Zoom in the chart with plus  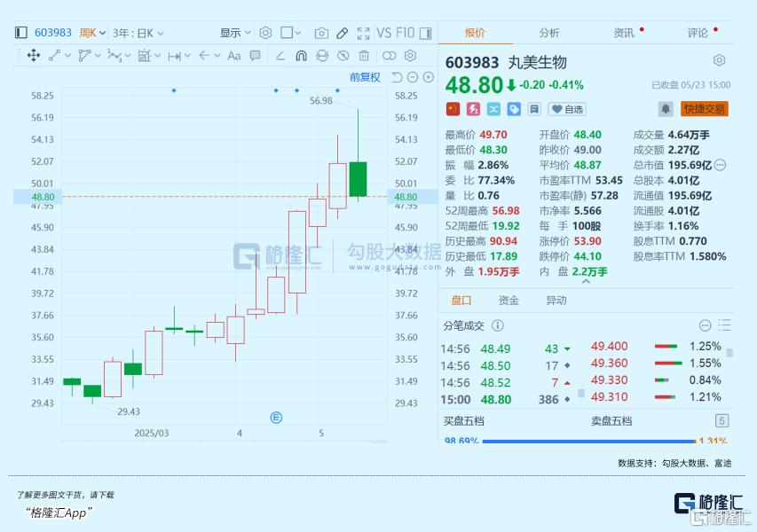(429, 77)
